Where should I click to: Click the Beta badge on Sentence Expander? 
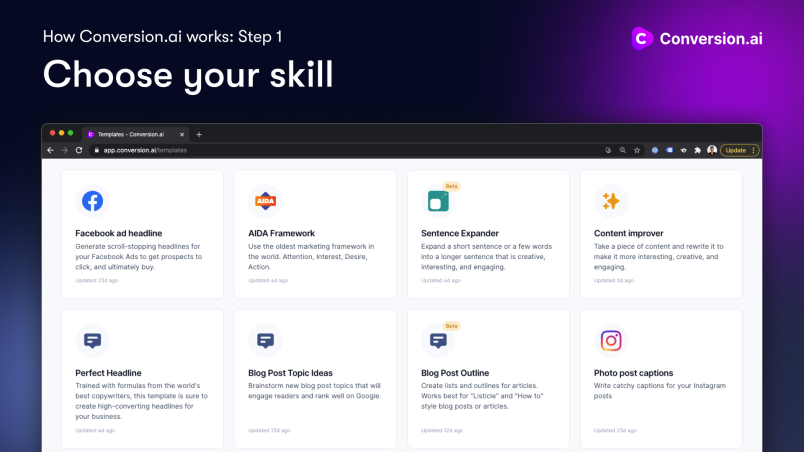(x=451, y=186)
